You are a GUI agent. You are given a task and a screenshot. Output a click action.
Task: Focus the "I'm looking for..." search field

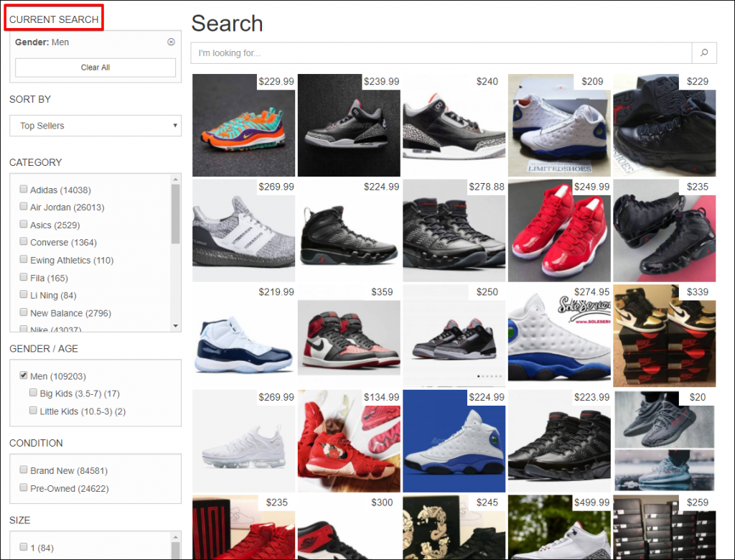(x=441, y=53)
